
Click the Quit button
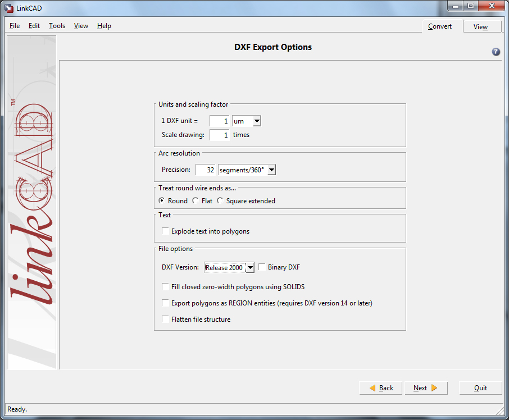[x=480, y=388]
